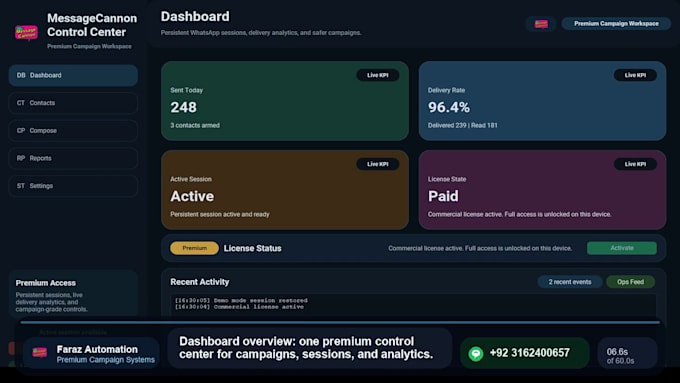
Task: Click the Delivery Rate value 96.4%
Action: click(x=449, y=108)
